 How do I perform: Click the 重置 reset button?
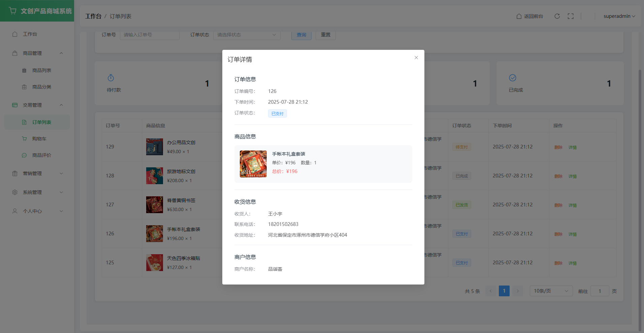[x=325, y=35]
